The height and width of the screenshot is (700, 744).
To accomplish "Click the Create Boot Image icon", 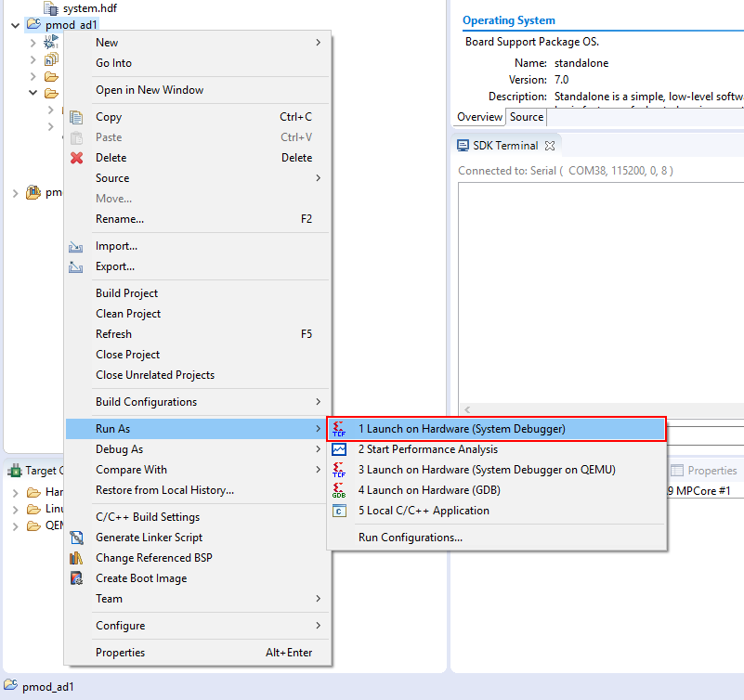I will 76,578.
